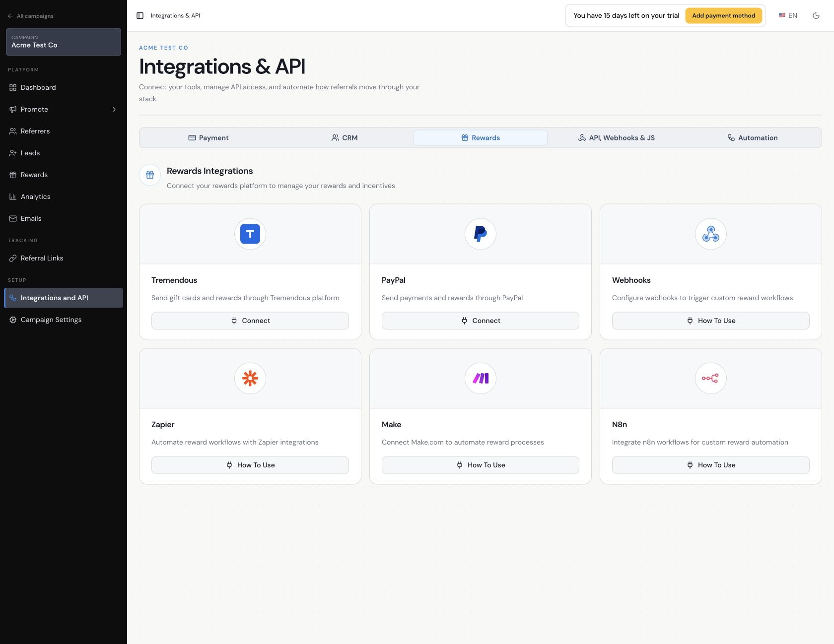Open Dashboard in the sidebar
834x644 pixels.
pyautogui.click(x=64, y=87)
